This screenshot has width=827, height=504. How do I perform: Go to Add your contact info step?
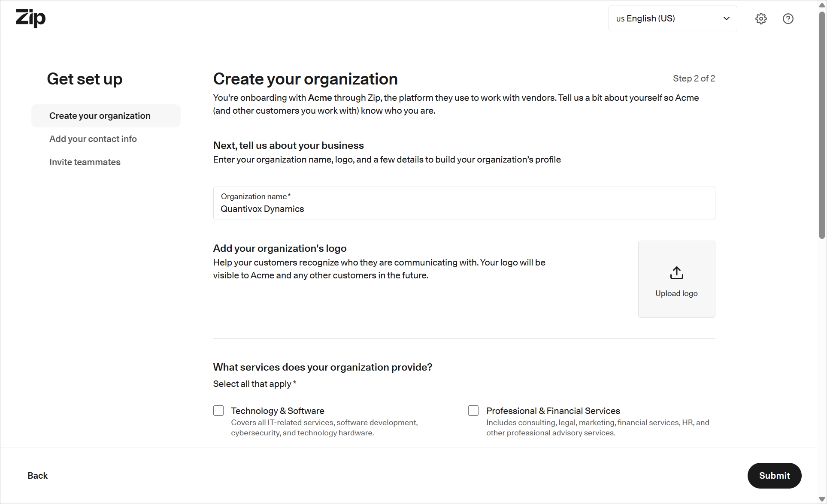[93, 139]
